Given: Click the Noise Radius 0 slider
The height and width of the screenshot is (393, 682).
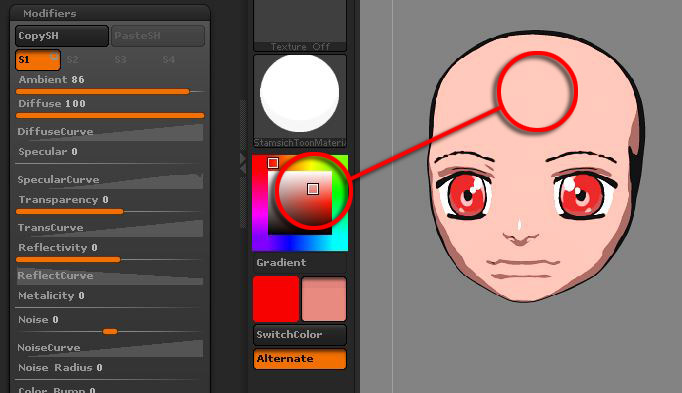Looking at the screenshot, I should click(x=110, y=371).
